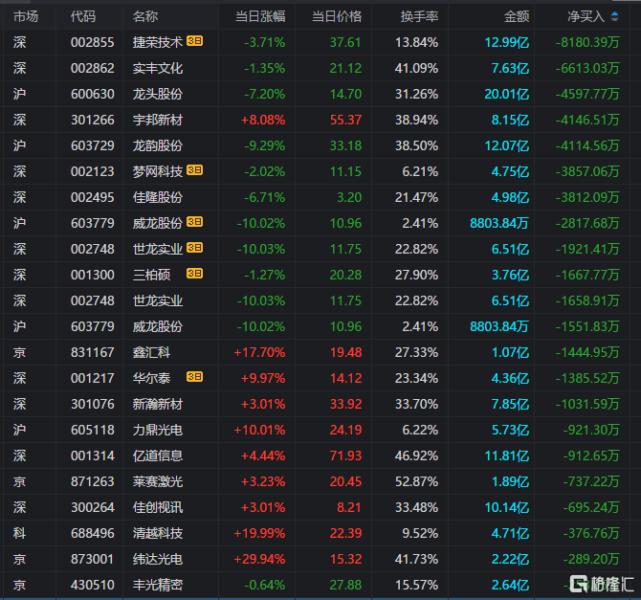Click the 净买入 sort arrow icon
The image size is (641, 600).
(x=614, y=16)
